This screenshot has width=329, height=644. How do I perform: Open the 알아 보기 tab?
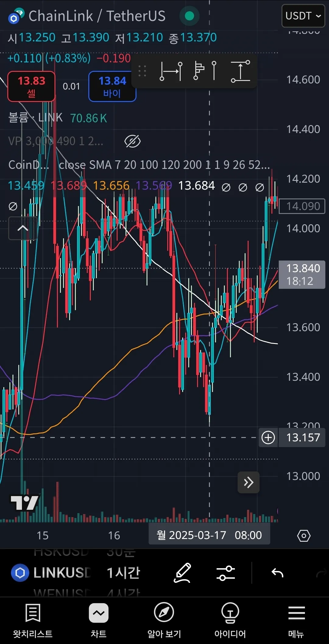pos(164,621)
